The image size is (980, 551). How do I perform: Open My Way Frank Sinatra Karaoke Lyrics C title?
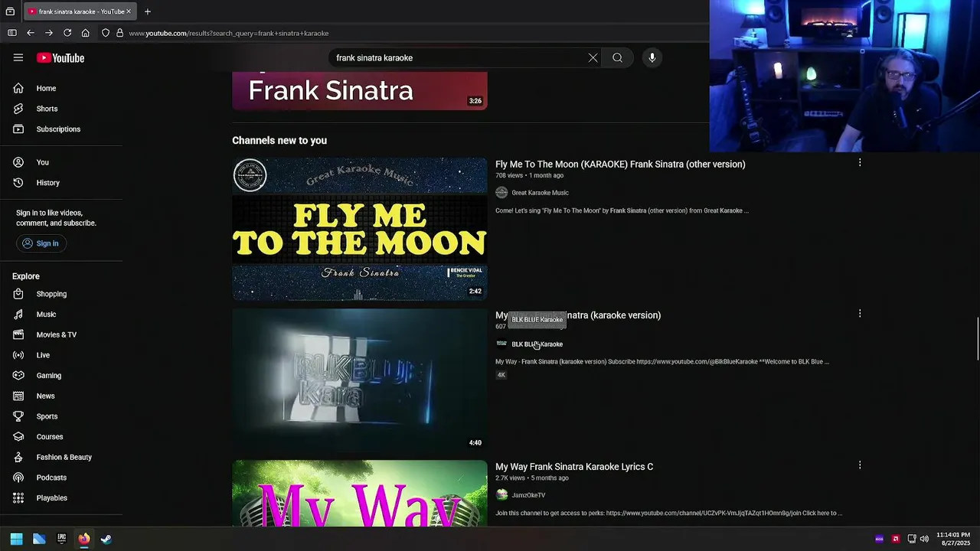[x=574, y=467]
